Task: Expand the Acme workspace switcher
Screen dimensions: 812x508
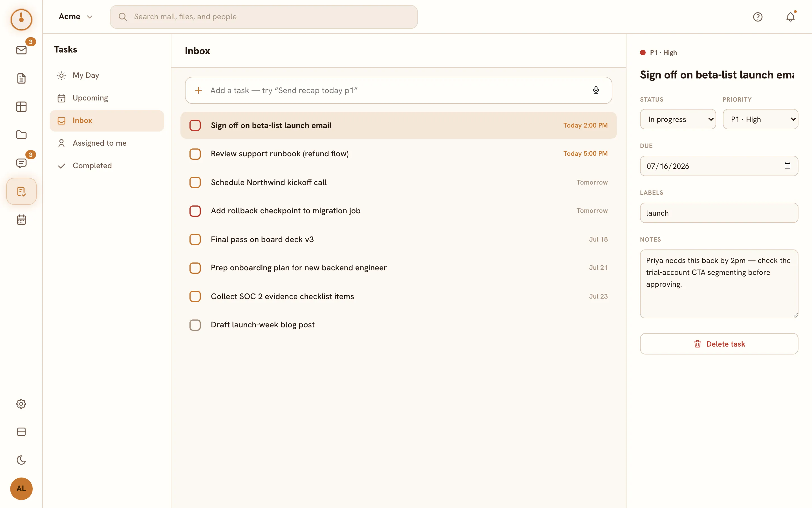Action: pyautogui.click(x=75, y=17)
